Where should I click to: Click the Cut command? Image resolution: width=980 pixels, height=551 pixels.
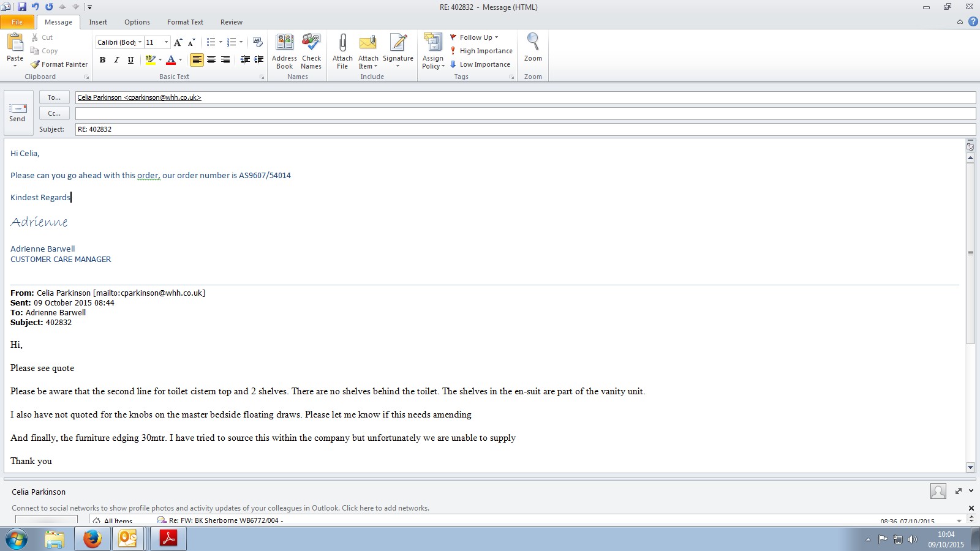(x=42, y=37)
